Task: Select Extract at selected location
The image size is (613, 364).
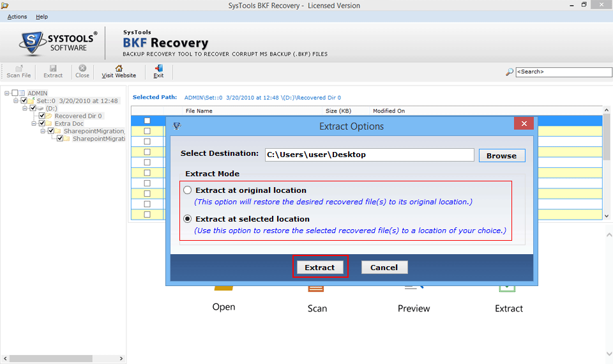Action: [x=188, y=219]
